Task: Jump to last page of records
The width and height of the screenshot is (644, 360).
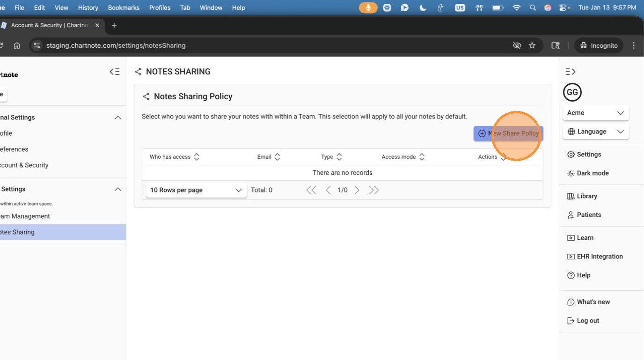Action: click(x=373, y=190)
